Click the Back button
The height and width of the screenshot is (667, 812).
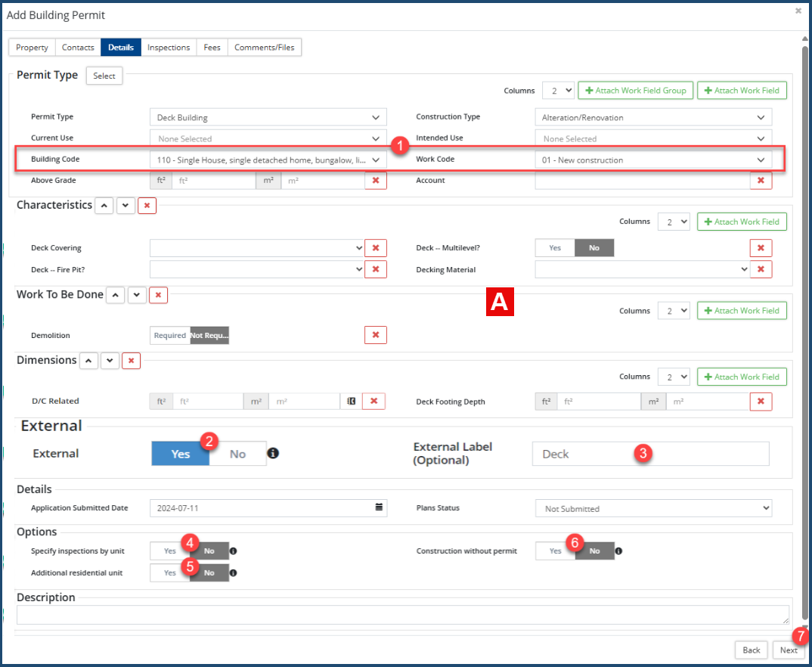pos(752,650)
